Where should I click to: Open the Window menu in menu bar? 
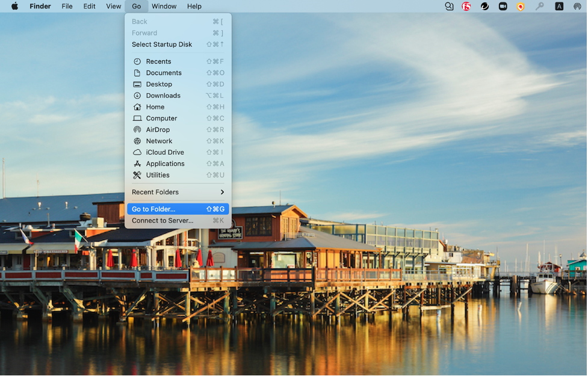coord(164,6)
